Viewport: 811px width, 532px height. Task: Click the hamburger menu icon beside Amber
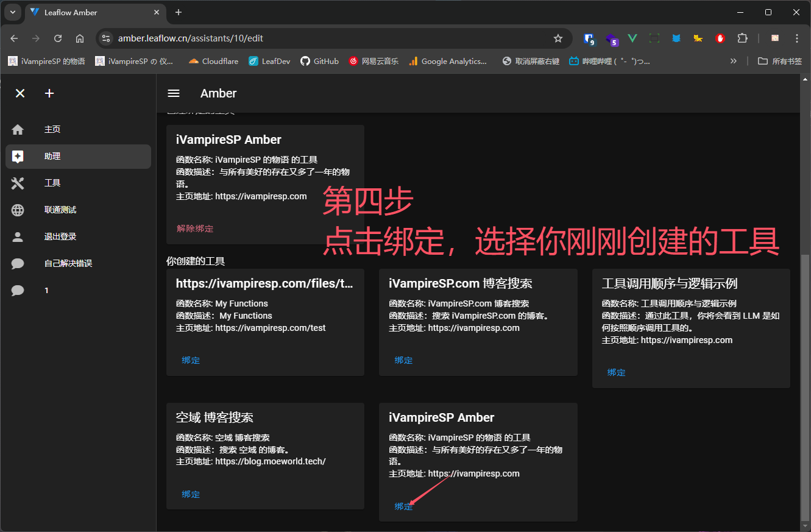[174, 93]
